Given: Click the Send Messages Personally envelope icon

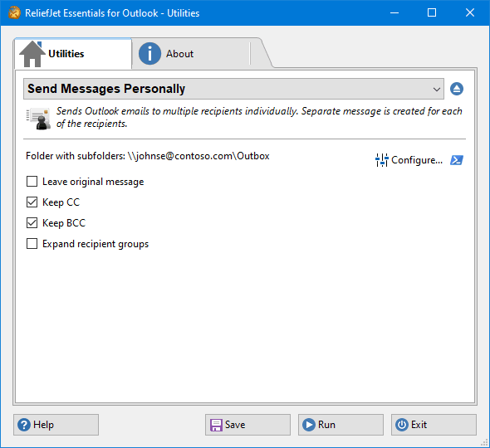Looking at the screenshot, I should tap(39, 119).
